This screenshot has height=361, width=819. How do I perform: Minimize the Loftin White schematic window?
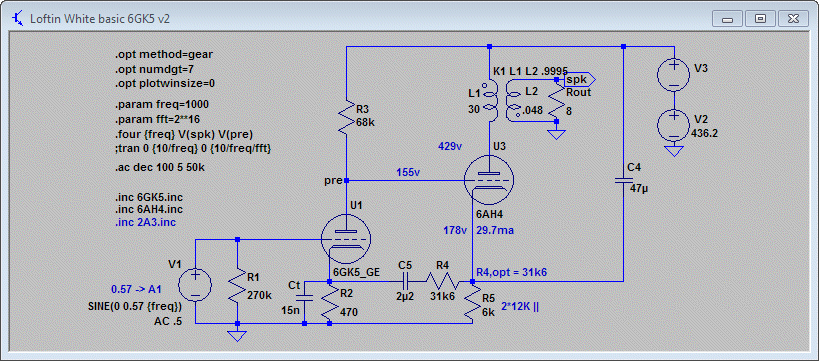pos(727,19)
